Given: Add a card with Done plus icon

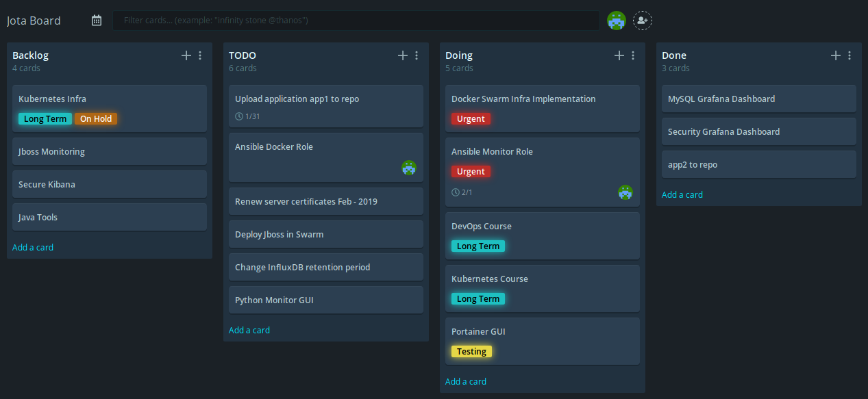Looking at the screenshot, I should [x=836, y=55].
